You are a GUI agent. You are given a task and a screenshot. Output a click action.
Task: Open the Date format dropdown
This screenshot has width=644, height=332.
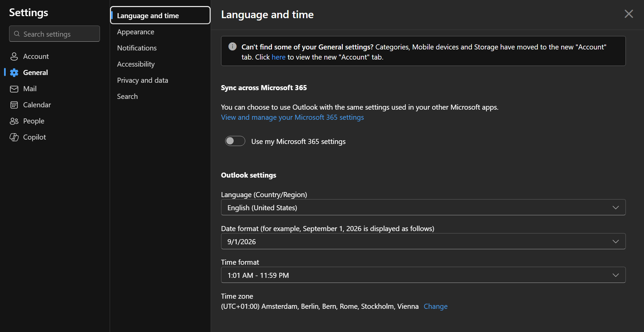(x=423, y=242)
